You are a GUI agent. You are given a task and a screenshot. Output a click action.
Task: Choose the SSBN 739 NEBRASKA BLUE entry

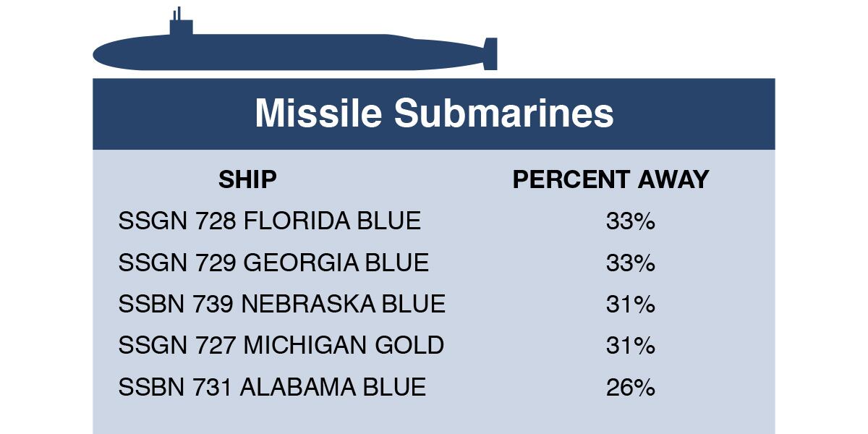281,304
